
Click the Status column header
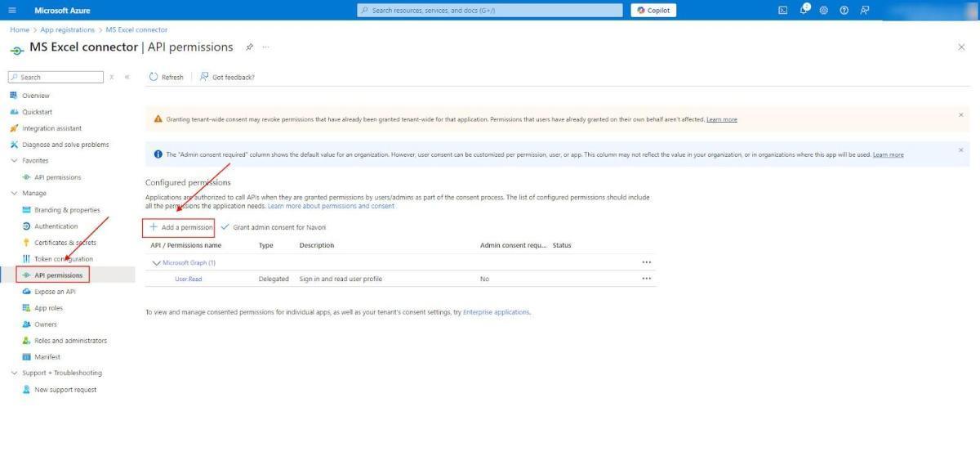coord(562,245)
